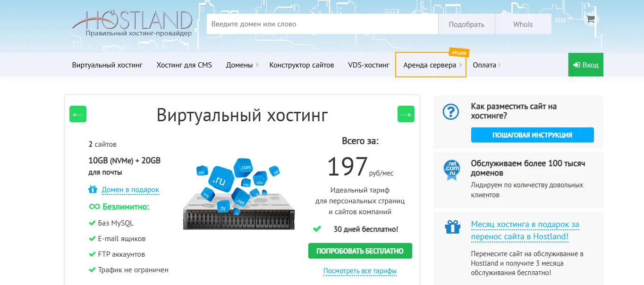Open Домен в подарок link
644x285 pixels.
coord(130,190)
